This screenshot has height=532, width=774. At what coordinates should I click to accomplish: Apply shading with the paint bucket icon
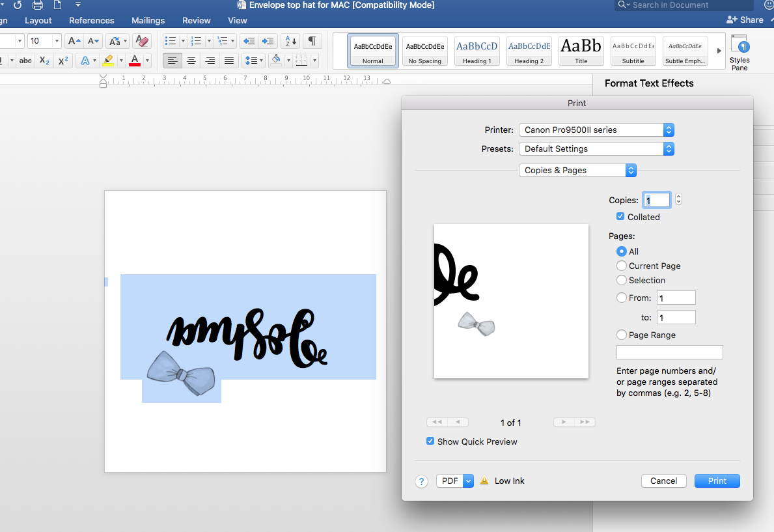tap(277, 61)
